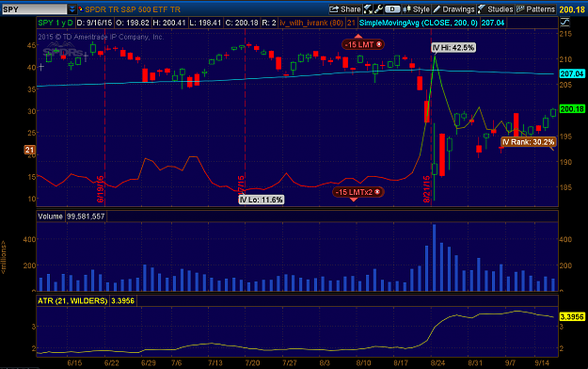Click the color link icon beside SPDR title
Viewport: 588px width, 369px height.
coord(81,9)
